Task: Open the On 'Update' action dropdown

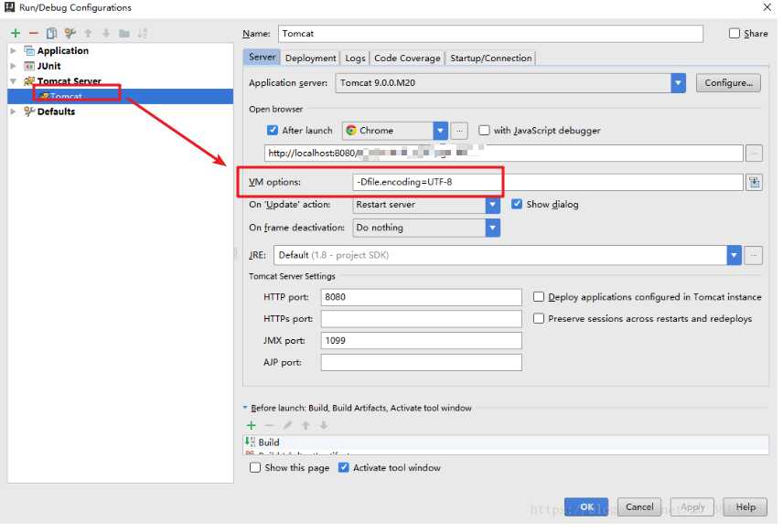Action: [492, 205]
